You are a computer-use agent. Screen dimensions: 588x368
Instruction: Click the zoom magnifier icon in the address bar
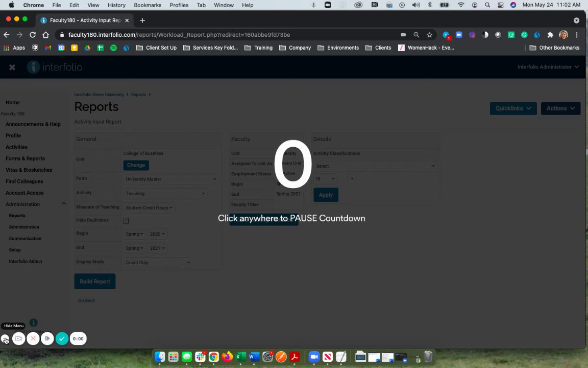(416, 35)
